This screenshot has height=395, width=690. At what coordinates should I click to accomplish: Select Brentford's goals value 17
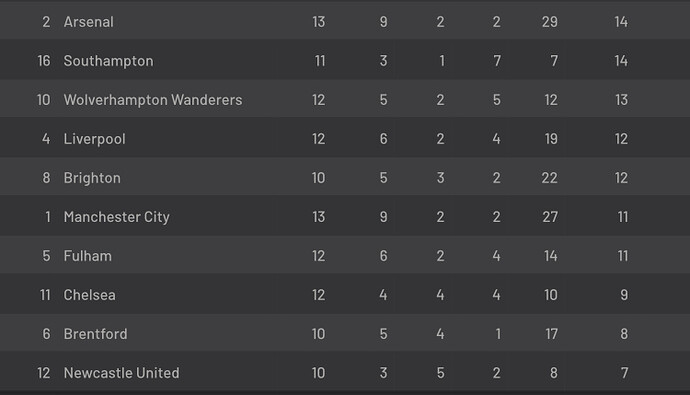click(551, 334)
